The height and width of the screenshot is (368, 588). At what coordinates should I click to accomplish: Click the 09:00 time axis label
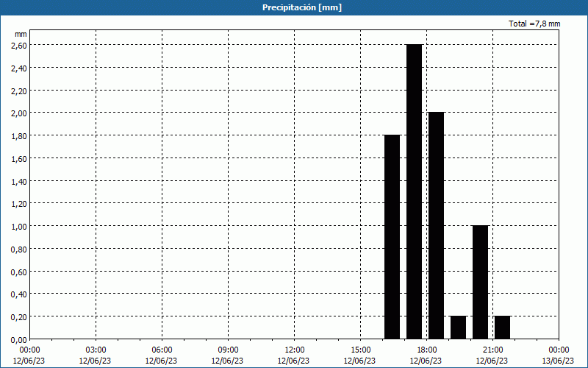coord(228,350)
